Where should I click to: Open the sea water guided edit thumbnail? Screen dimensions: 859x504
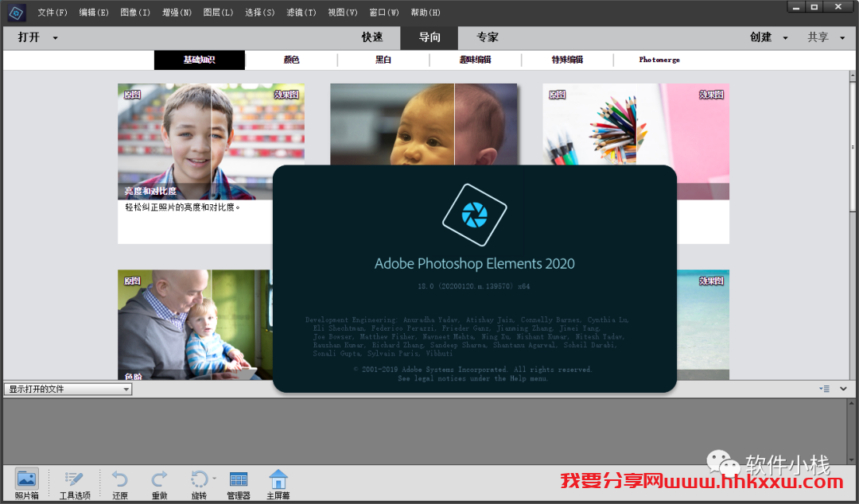pyautogui.click(x=703, y=324)
